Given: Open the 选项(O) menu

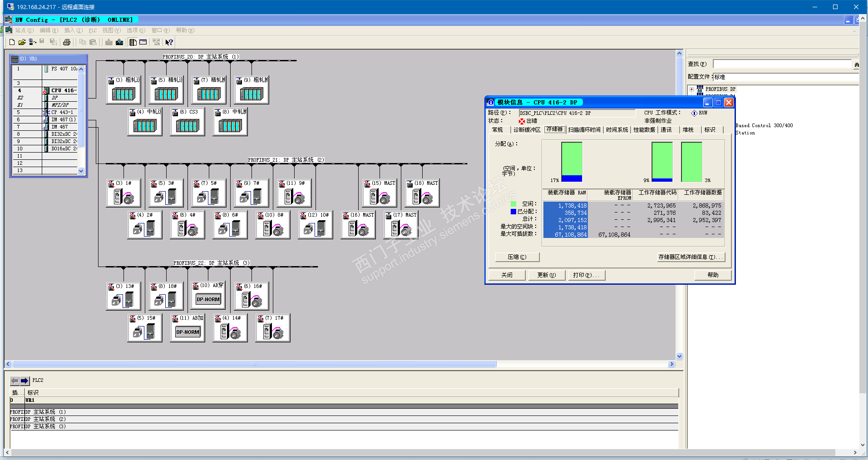Looking at the screenshot, I should click(136, 30).
